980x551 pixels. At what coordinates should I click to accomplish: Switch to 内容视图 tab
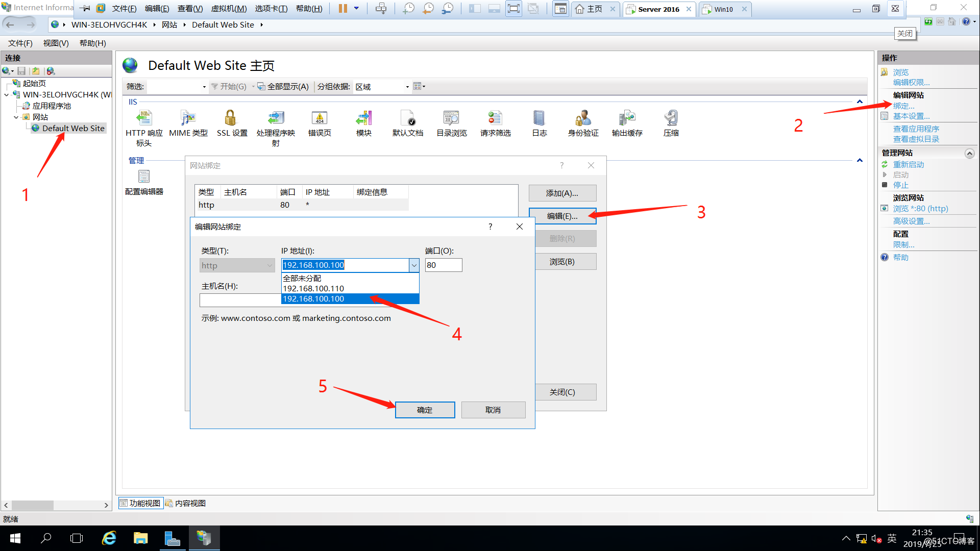(x=185, y=503)
